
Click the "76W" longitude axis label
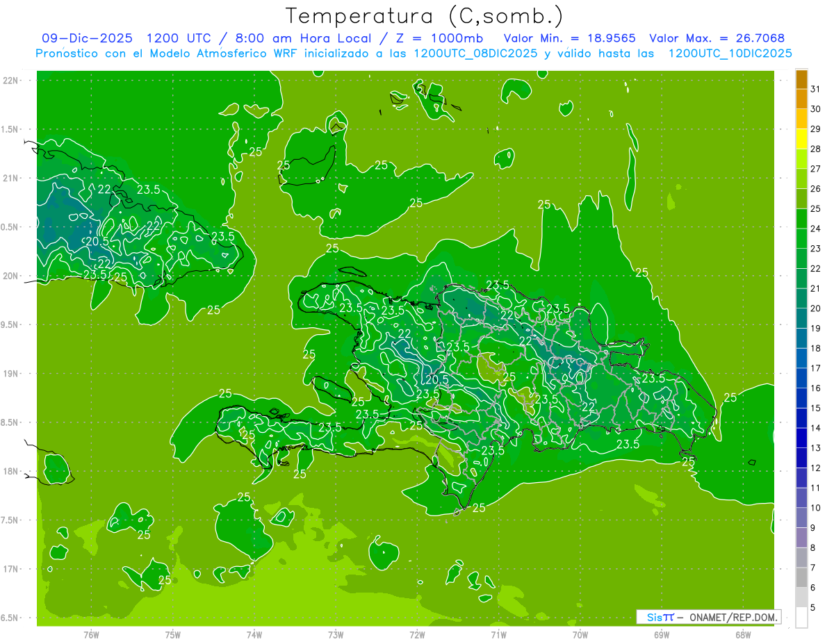pos(91,635)
